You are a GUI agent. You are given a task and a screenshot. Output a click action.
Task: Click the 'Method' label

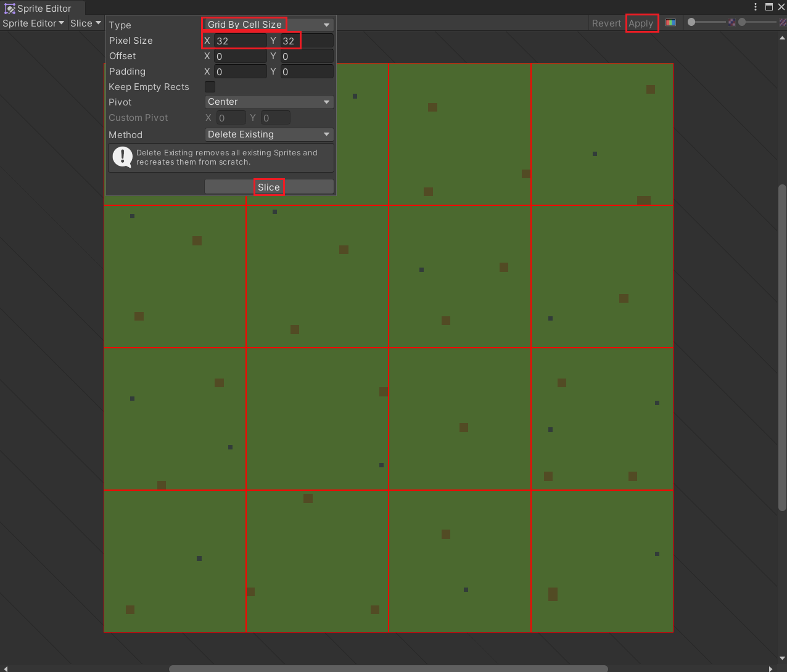tap(125, 135)
